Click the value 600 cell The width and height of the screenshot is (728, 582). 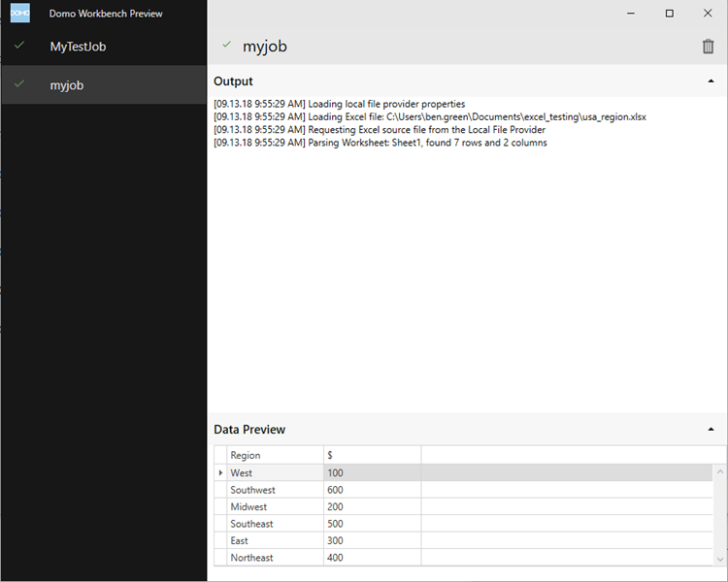[x=373, y=490]
